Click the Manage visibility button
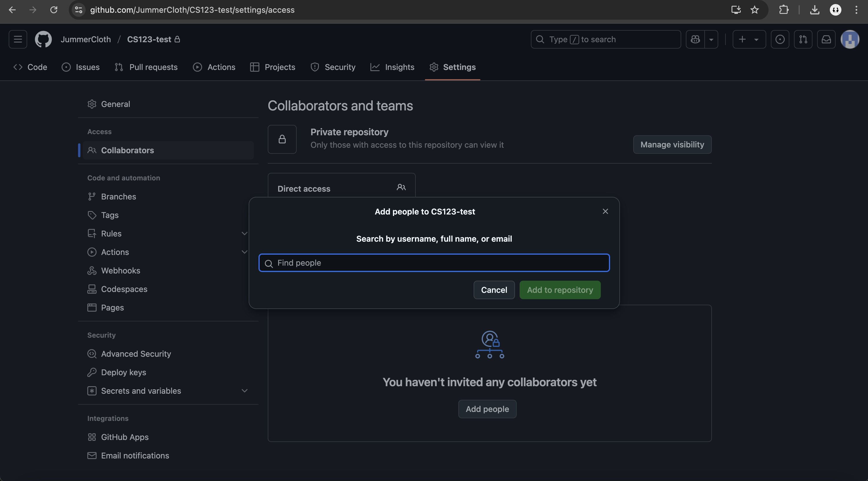Screen dimensions: 868x481 click(x=672, y=145)
